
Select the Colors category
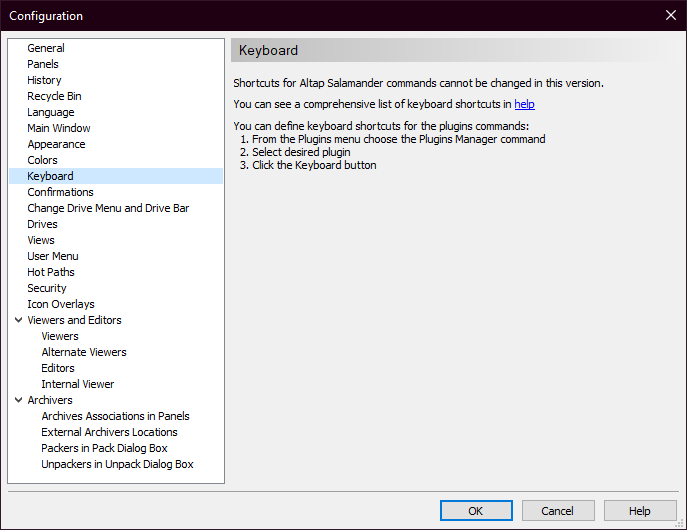tap(42, 160)
